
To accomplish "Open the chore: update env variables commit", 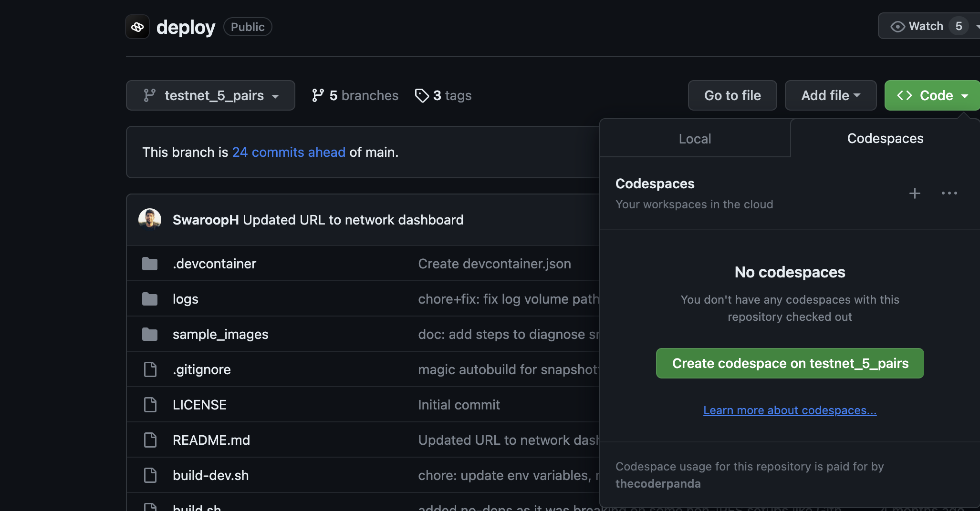I will click(509, 475).
